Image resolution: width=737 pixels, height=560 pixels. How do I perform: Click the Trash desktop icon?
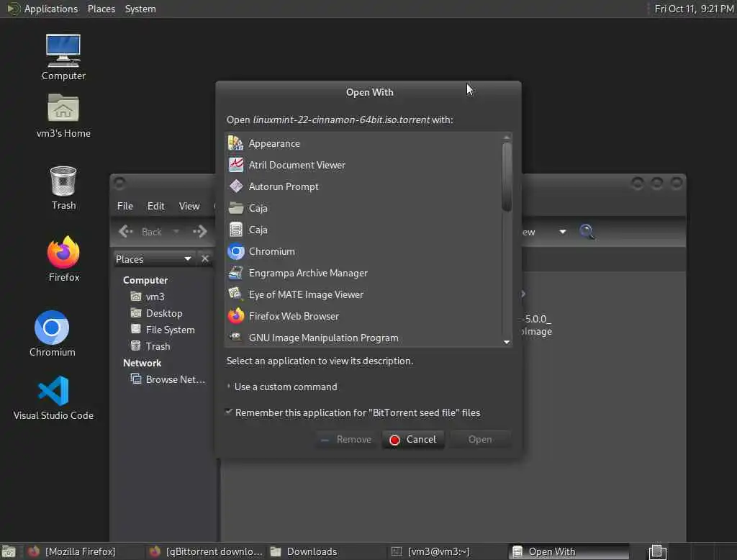pyautogui.click(x=63, y=188)
